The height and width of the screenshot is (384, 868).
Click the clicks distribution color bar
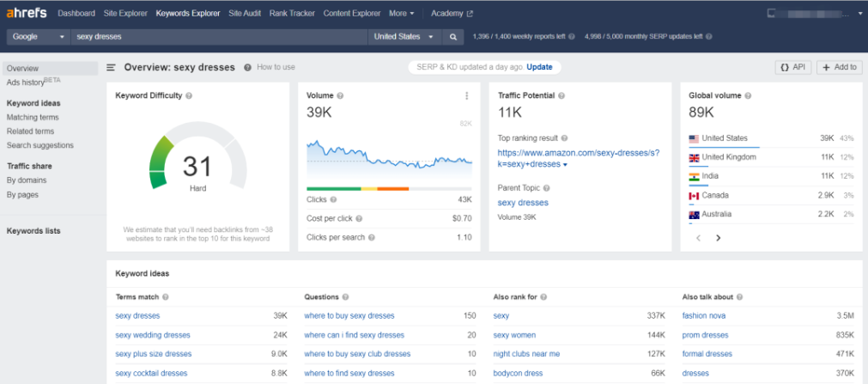[x=389, y=189]
